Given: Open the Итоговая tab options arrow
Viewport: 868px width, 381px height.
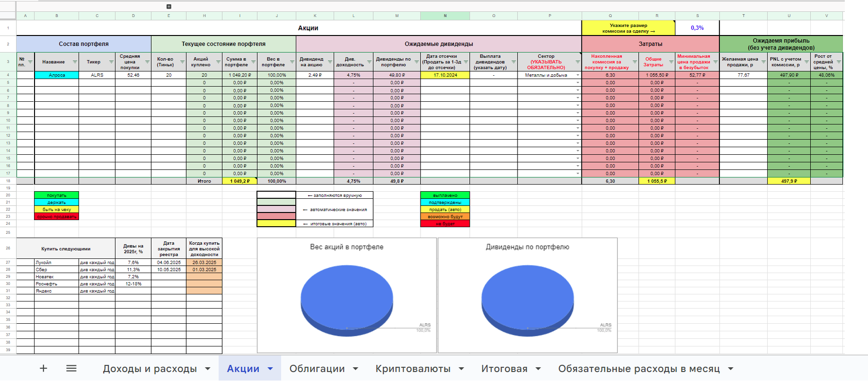Looking at the screenshot, I should point(538,369).
